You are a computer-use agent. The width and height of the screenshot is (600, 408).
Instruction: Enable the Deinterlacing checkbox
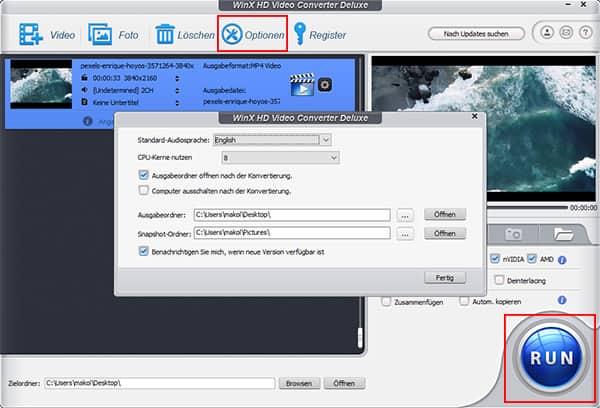pyautogui.click(x=499, y=280)
